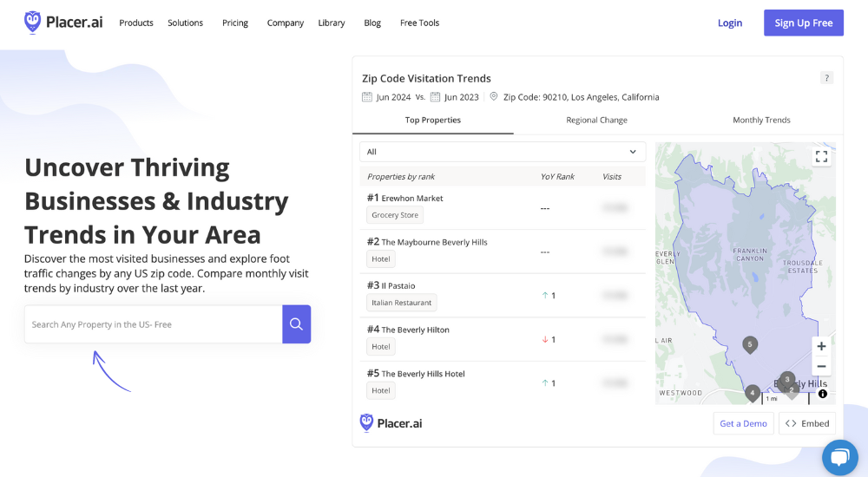Zoom in on the map with plus
This screenshot has height=477, width=868.
pos(821,346)
